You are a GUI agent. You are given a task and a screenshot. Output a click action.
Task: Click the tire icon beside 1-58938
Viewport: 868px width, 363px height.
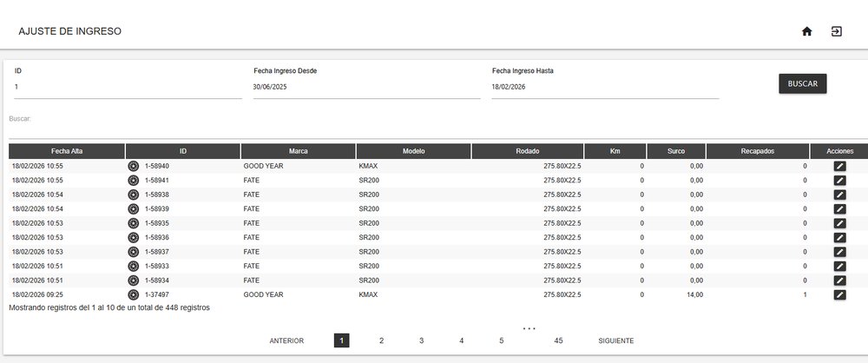pos(133,195)
